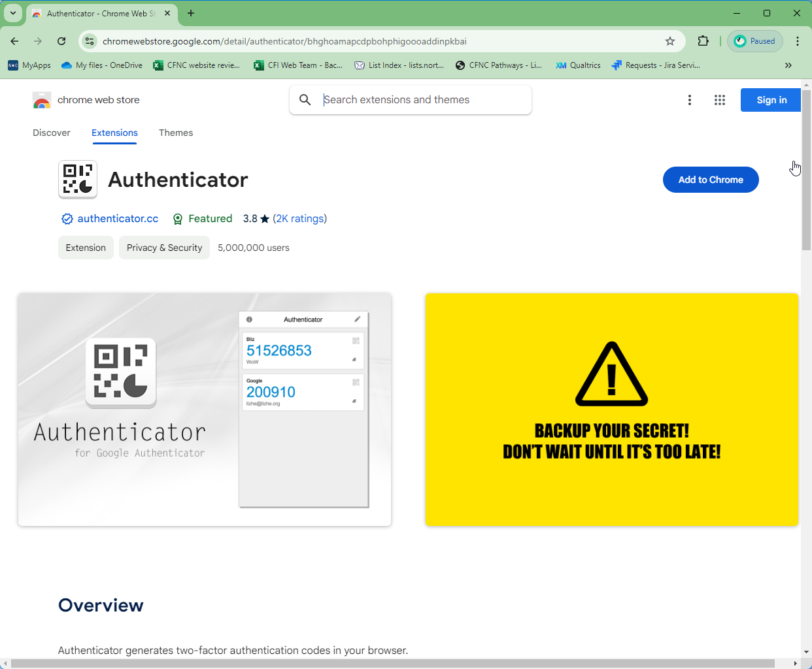Click the Add to Chrome button

711,180
